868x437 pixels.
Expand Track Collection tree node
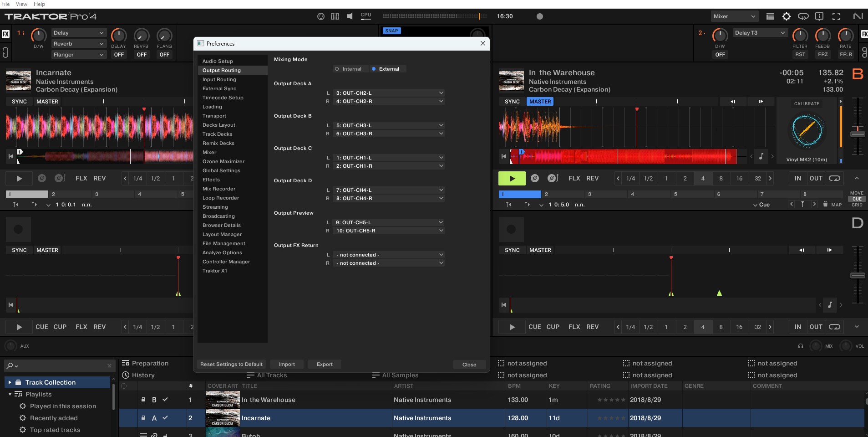coord(10,383)
